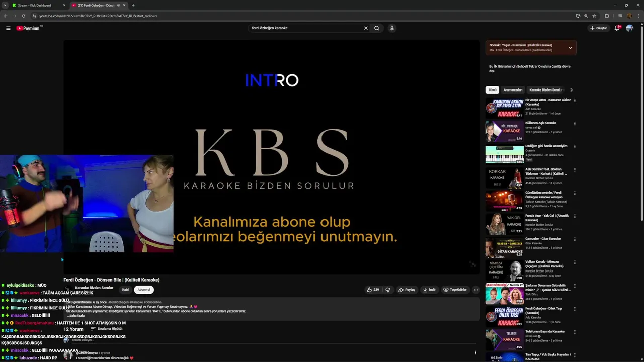Like the video with thumbs up
This screenshot has height=362, width=644.
pos(373,290)
